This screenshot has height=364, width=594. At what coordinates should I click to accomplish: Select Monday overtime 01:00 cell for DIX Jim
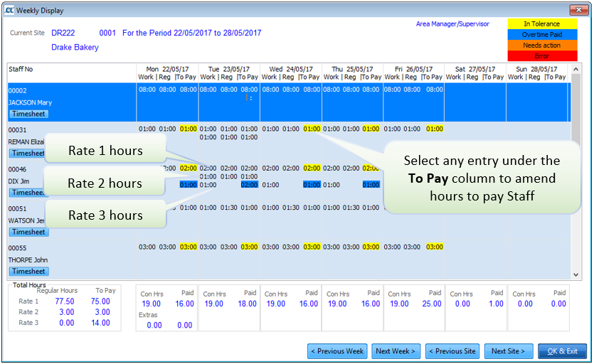189,185
